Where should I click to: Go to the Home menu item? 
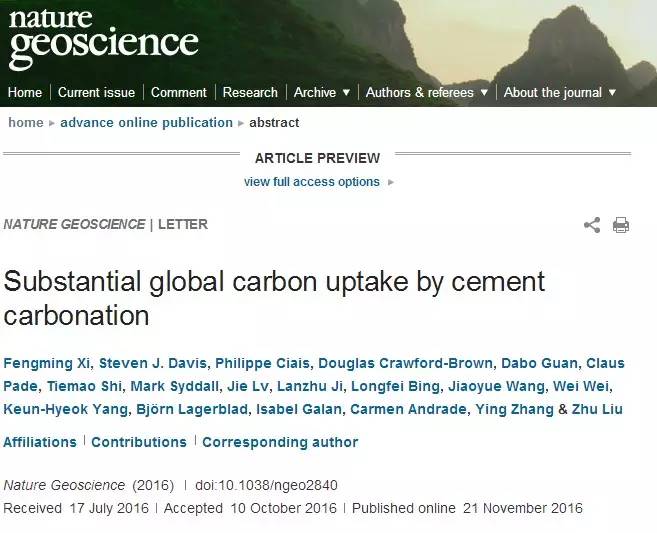(x=25, y=92)
